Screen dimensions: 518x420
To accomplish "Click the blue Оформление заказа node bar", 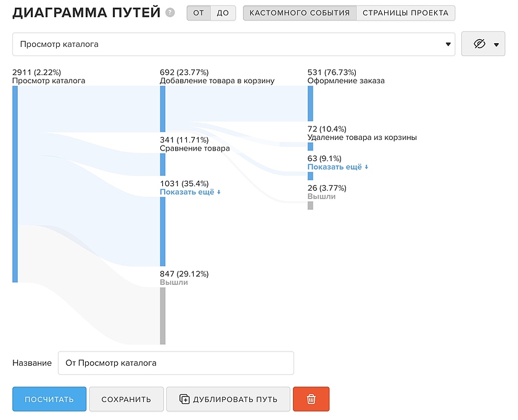I will coord(310,103).
